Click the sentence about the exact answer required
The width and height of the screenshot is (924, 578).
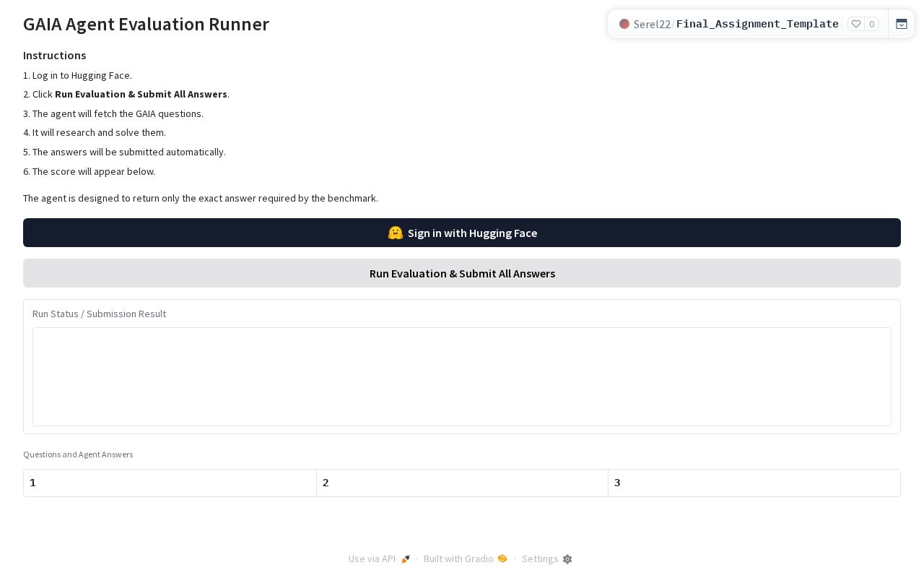201,198
